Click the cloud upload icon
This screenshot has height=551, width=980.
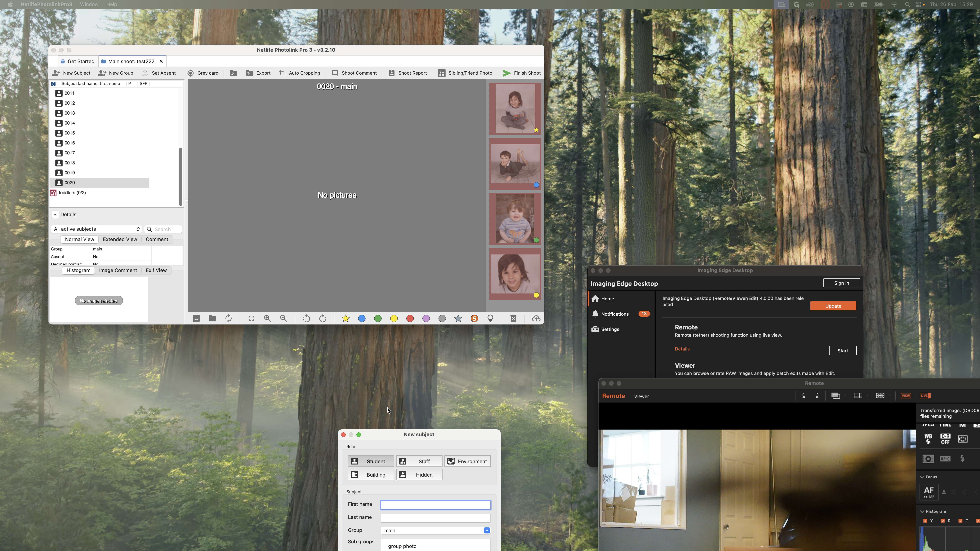[536, 319]
